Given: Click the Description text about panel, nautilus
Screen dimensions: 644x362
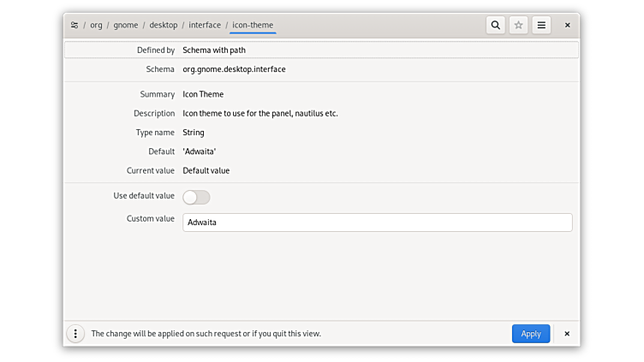Looking at the screenshot, I should point(260,114).
